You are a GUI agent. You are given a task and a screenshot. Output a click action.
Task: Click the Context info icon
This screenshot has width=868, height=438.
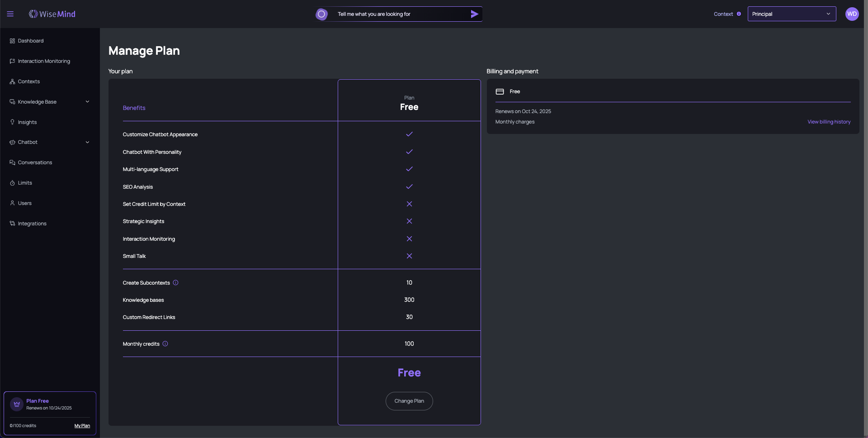pos(739,14)
